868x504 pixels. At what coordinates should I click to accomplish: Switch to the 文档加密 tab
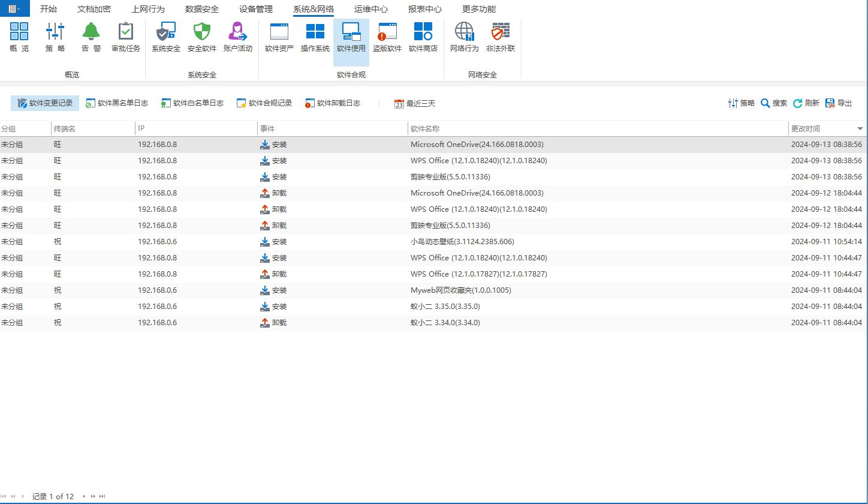[94, 9]
